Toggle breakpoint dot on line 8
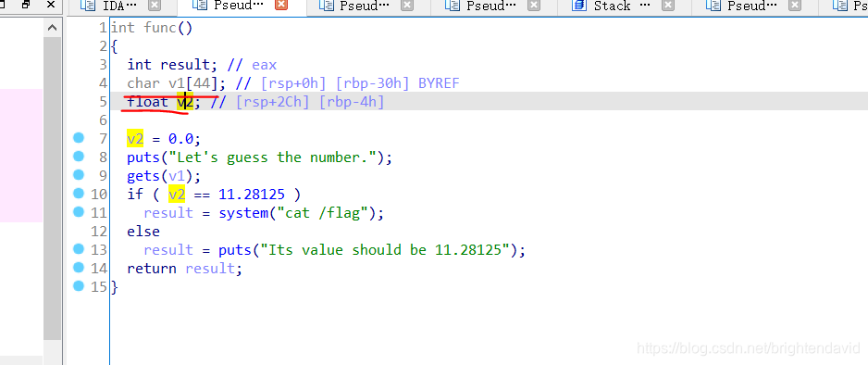This screenshot has width=868, height=365. point(79,157)
